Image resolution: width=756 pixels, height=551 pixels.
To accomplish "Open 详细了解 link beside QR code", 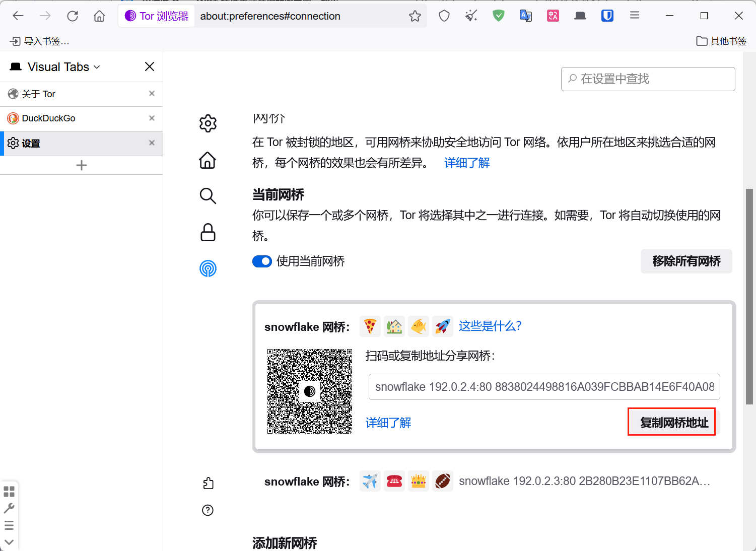I will 388,423.
